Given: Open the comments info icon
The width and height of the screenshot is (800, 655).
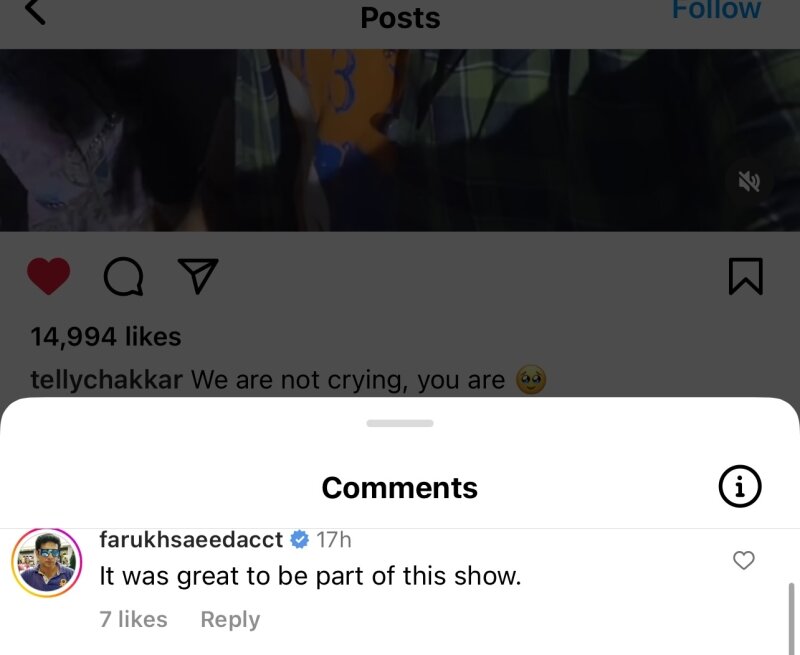Looking at the screenshot, I should tap(740, 486).
